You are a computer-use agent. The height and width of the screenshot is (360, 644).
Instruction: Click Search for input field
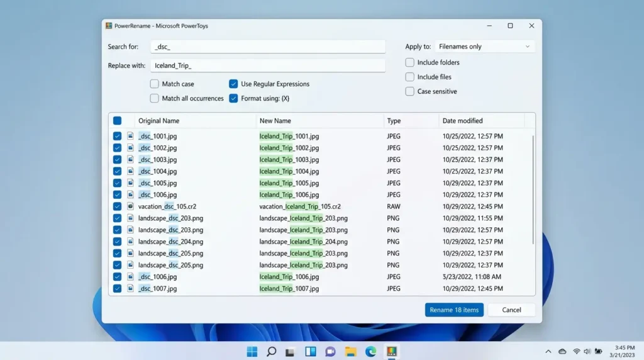coord(268,47)
